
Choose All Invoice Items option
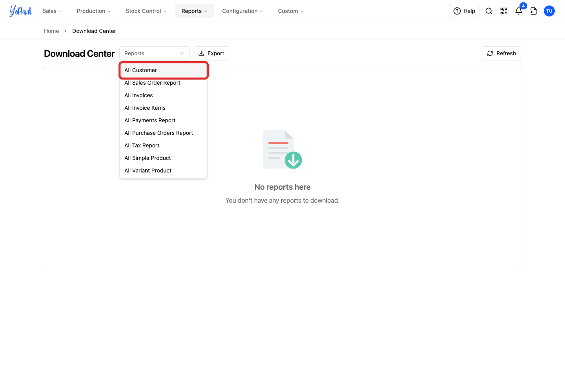coord(163,108)
